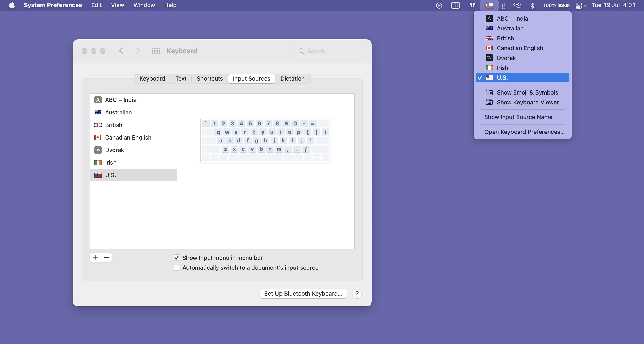Viewport: 644px width, 344px height.
Task: Click the Search field in Keyboard preferences
Action: point(330,51)
